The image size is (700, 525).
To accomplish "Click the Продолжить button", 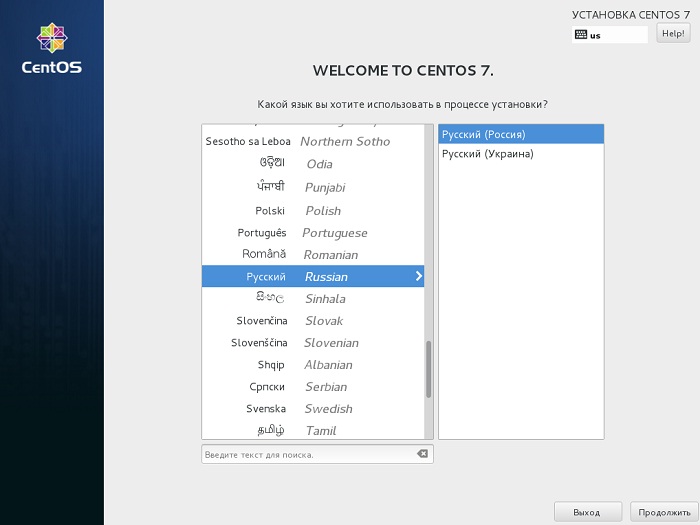I will point(664,512).
